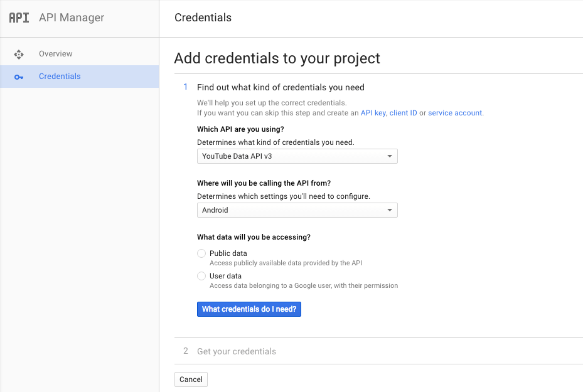
Task: Click 'Determines what kind of credentials you need.' text
Action: pyautogui.click(x=275, y=142)
